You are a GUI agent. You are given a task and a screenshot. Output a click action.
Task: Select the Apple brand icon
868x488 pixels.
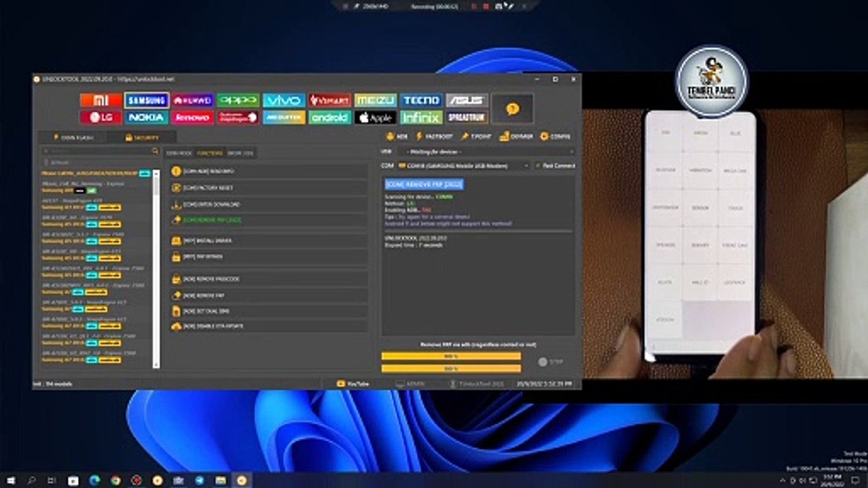coord(376,117)
